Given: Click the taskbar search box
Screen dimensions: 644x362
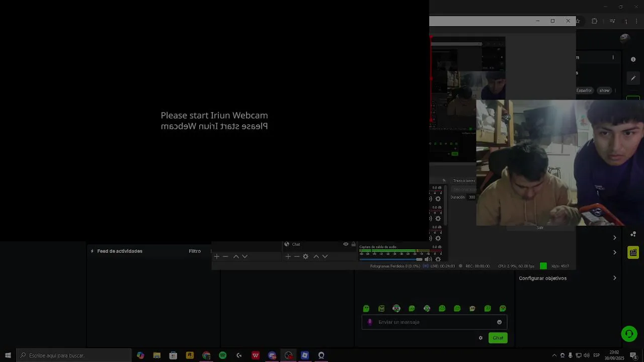Looking at the screenshot, I should (x=74, y=355).
